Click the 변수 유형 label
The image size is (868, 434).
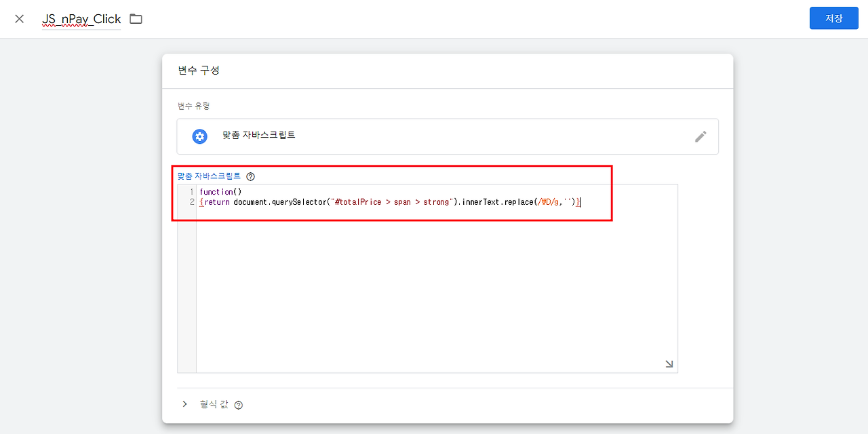click(x=194, y=106)
